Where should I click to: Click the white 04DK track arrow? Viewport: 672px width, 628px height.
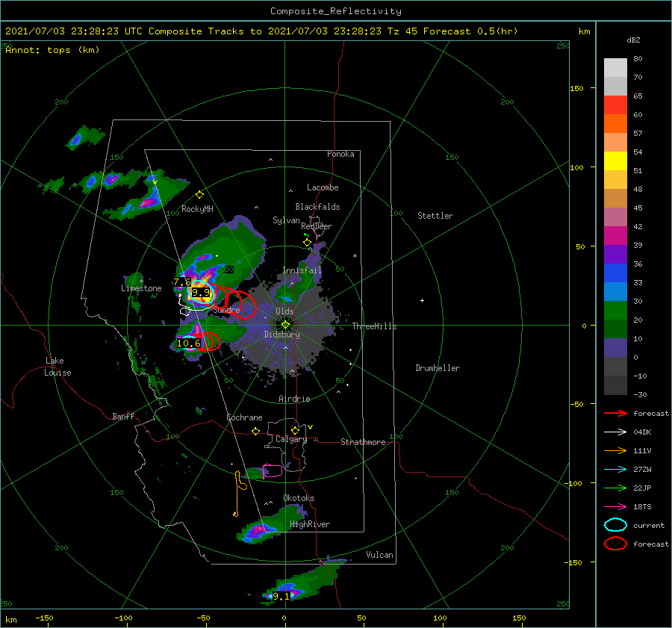point(615,432)
